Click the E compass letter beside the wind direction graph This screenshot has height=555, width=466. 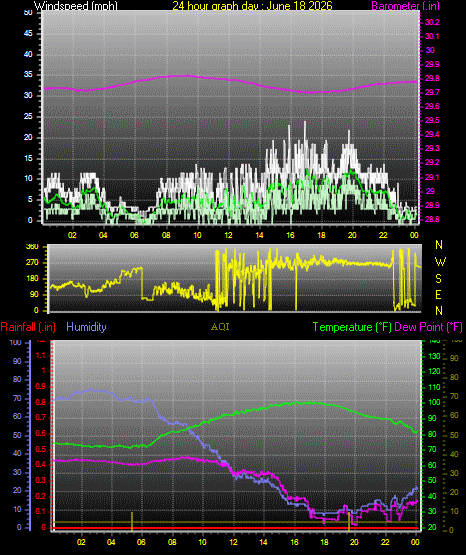pos(438,295)
